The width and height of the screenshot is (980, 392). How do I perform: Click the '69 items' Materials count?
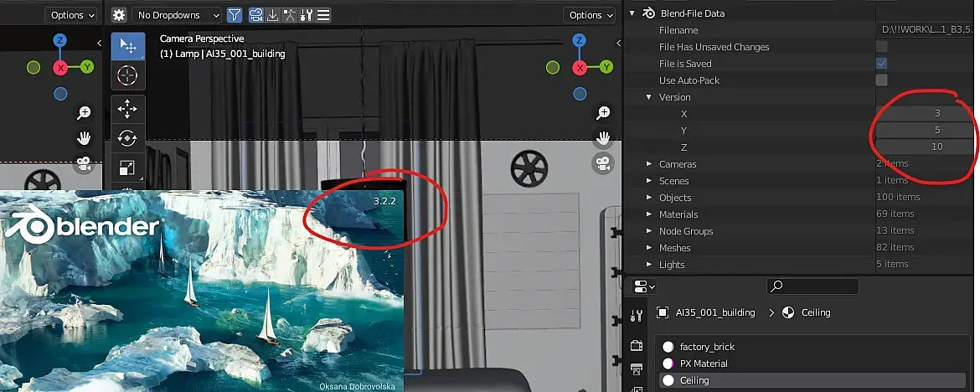tap(895, 214)
